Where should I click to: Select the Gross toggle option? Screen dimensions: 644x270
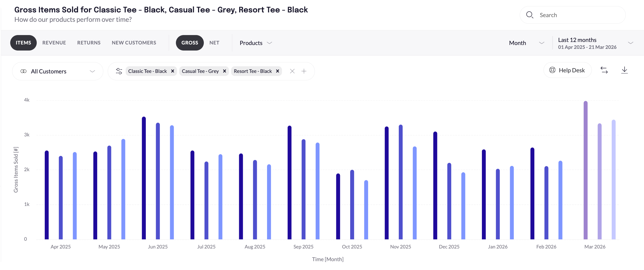(190, 43)
